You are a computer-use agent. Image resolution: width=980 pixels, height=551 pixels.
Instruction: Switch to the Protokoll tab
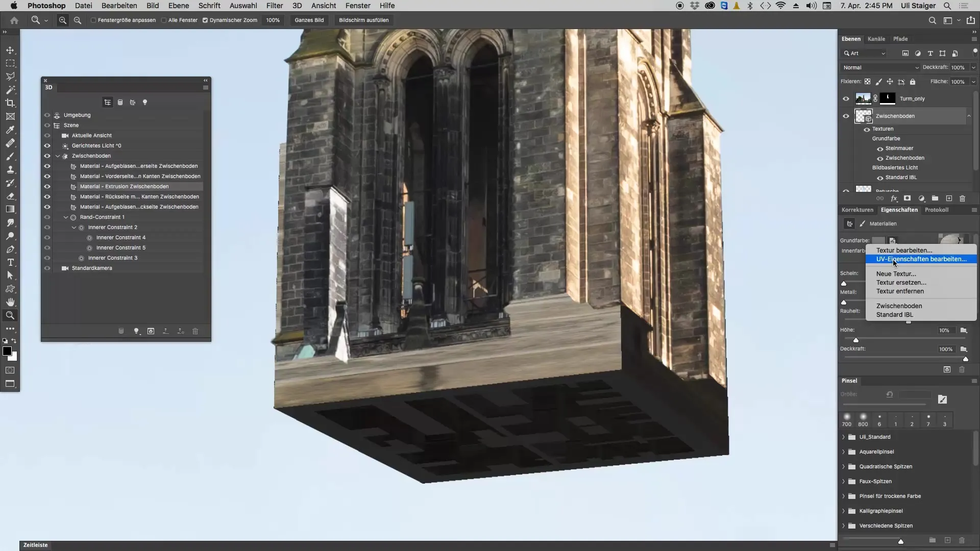(936, 210)
